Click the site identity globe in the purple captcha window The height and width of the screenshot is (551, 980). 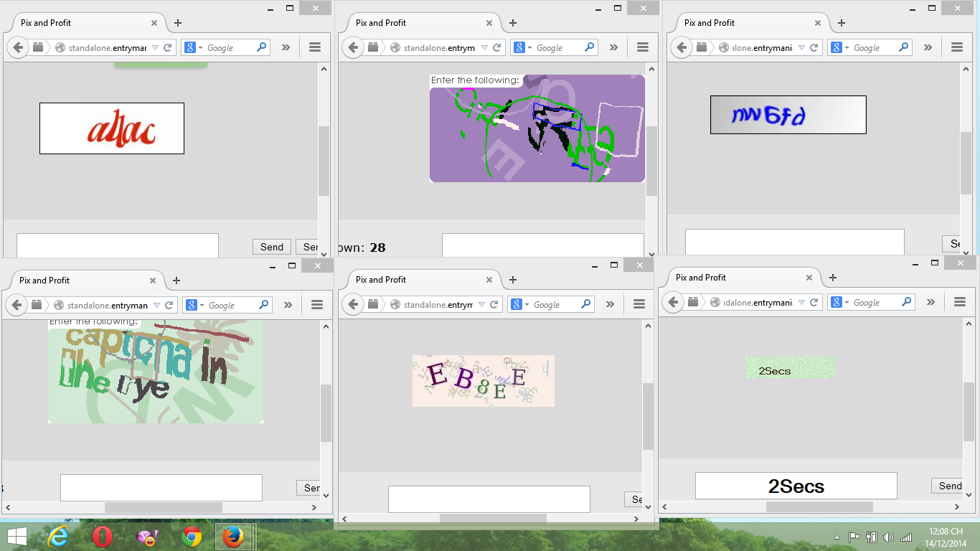[395, 48]
